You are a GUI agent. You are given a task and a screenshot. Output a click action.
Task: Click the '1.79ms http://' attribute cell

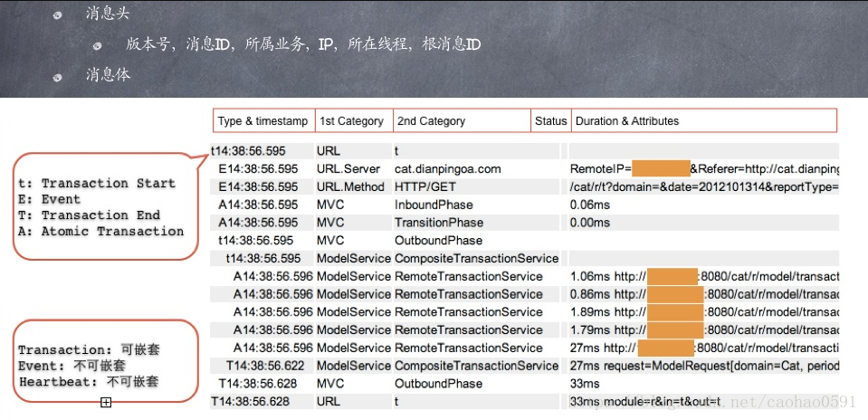coord(705,329)
